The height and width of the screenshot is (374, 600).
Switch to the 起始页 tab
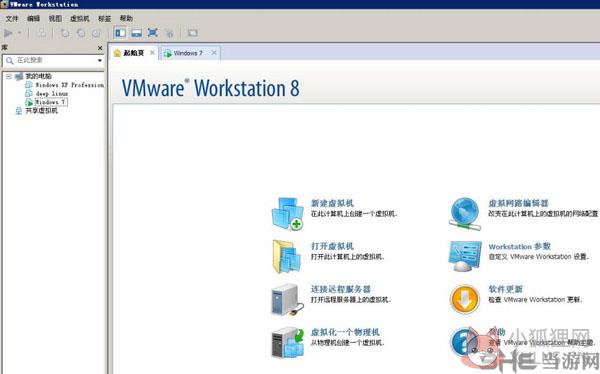pos(133,53)
